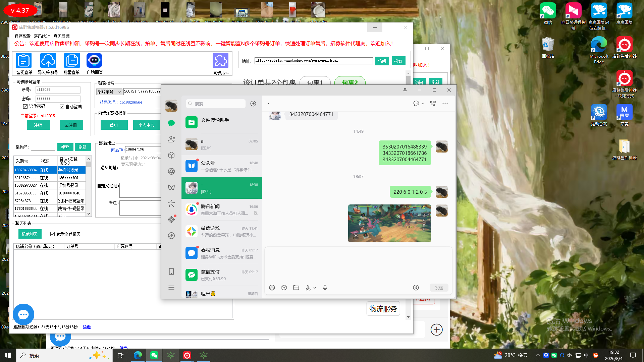The width and height of the screenshot is (644, 362).
Task: Open the 文件传输助手 conversation
Action: (222, 122)
